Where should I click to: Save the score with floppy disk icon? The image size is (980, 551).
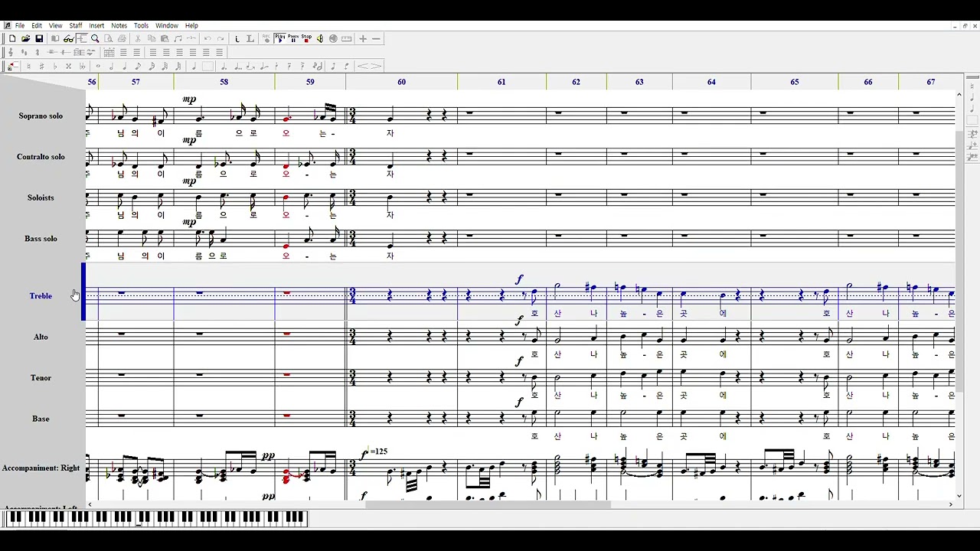[x=39, y=38]
